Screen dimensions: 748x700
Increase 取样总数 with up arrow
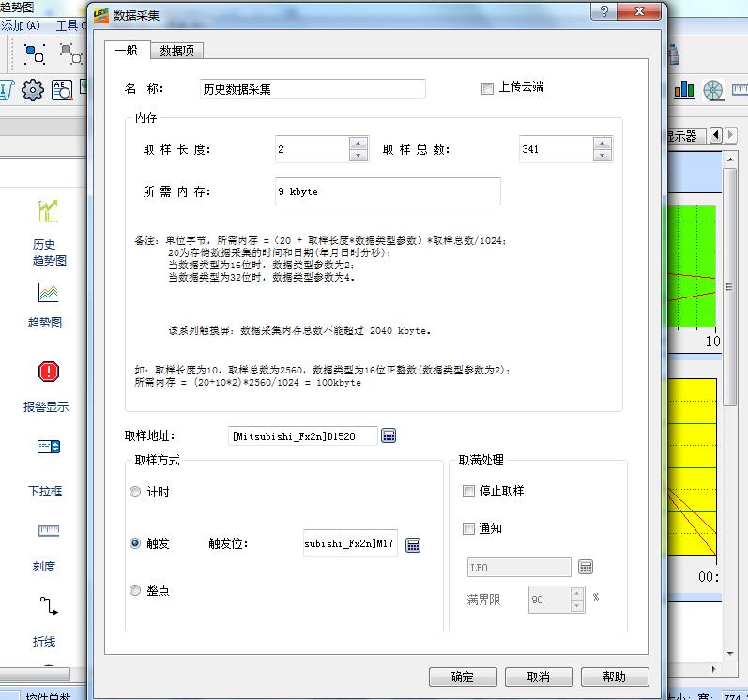[602, 143]
